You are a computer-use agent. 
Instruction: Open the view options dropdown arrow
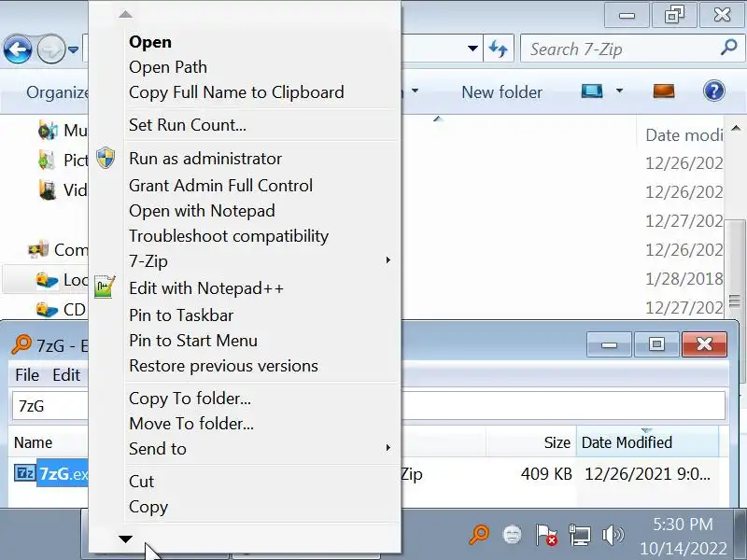pyautogui.click(x=619, y=91)
